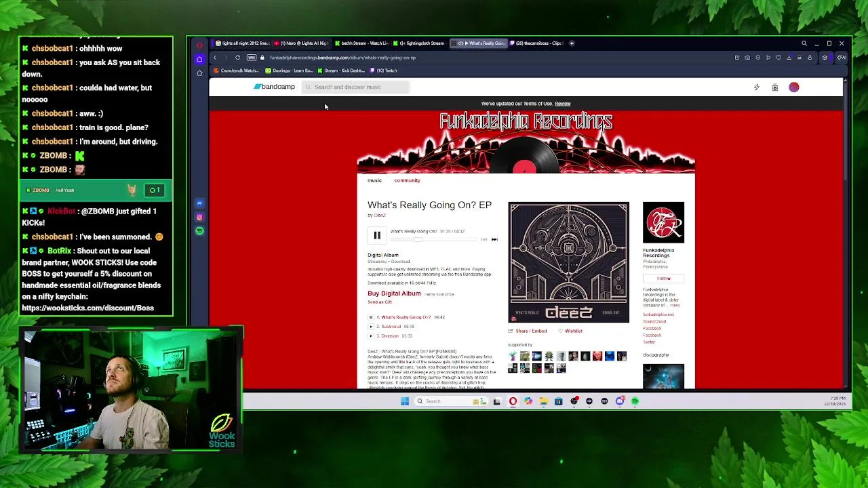This screenshot has height=488, width=868.
Task: Open Copilot from taskbar
Action: [x=528, y=401]
